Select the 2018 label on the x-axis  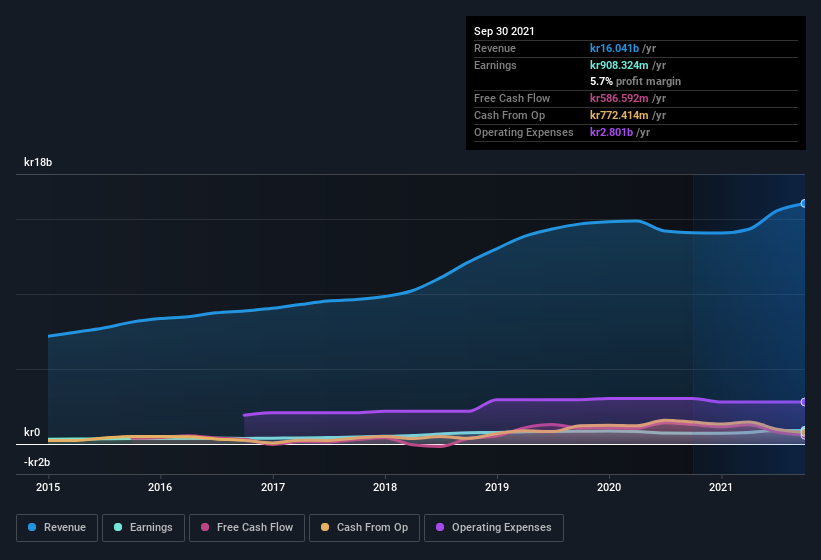(385, 487)
